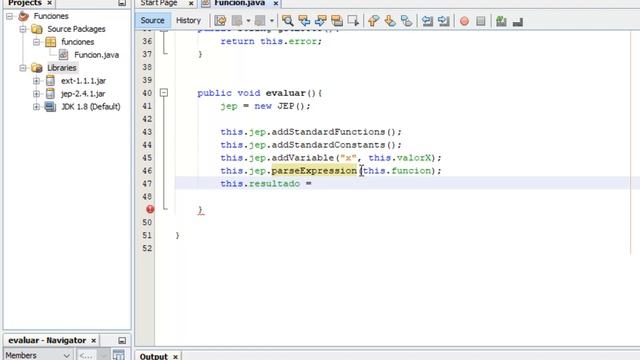Click Shift Line Left icon

pos(427,20)
